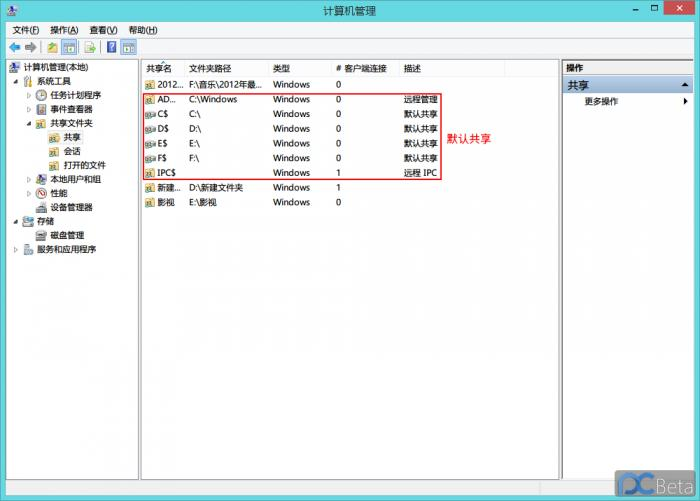The height and width of the screenshot is (501, 700).
Task: Sort by # 客户端连接 column header
Action: 366,68
